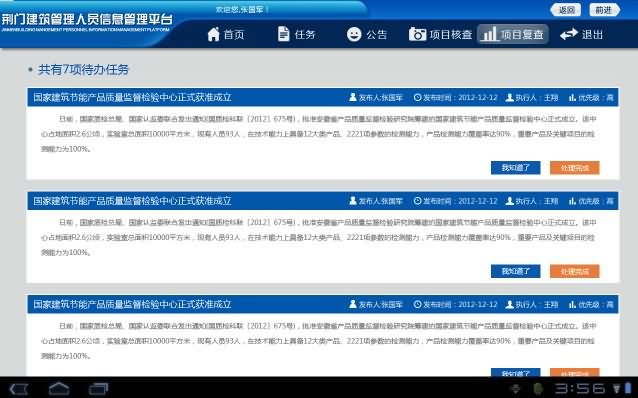Click the 优先级 priority label in the first card

click(x=591, y=97)
